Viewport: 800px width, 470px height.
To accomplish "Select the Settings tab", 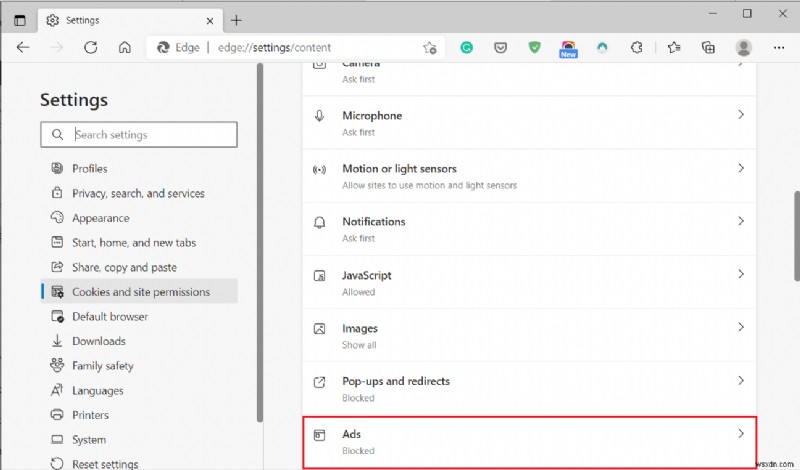I will (x=130, y=20).
